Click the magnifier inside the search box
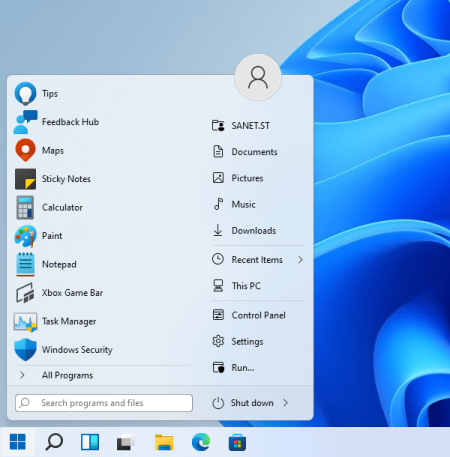The width and height of the screenshot is (450, 457). pos(24,403)
